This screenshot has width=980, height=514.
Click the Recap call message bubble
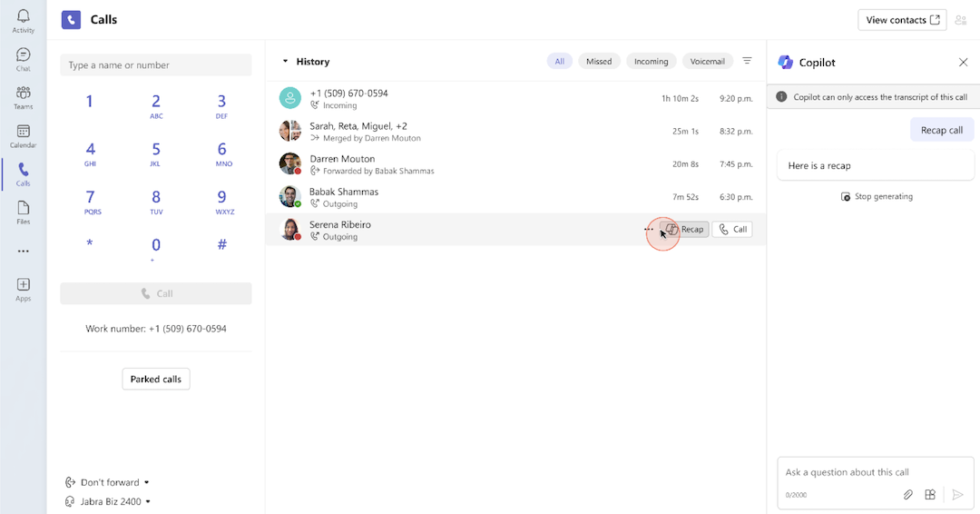[941, 130]
